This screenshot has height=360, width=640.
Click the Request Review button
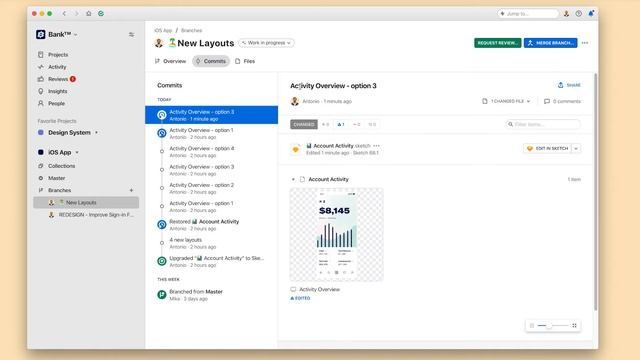point(498,43)
